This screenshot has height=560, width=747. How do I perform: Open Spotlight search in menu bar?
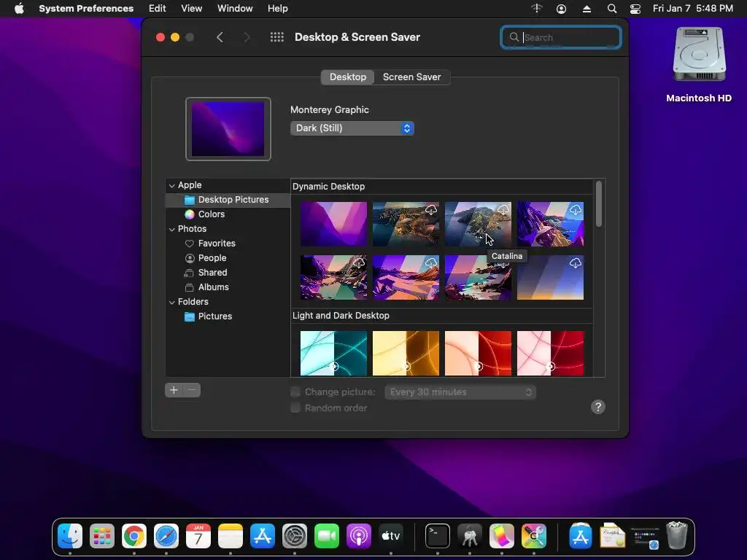tap(612, 9)
